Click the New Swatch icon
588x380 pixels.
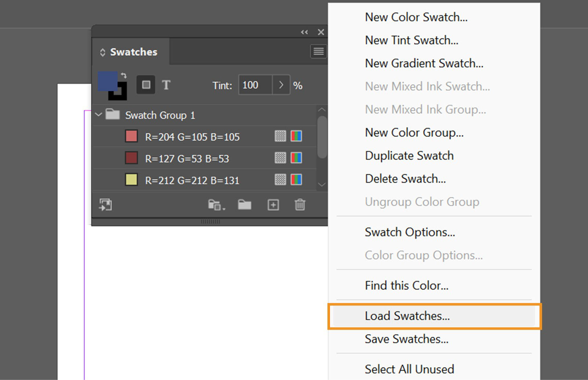[x=273, y=205]
